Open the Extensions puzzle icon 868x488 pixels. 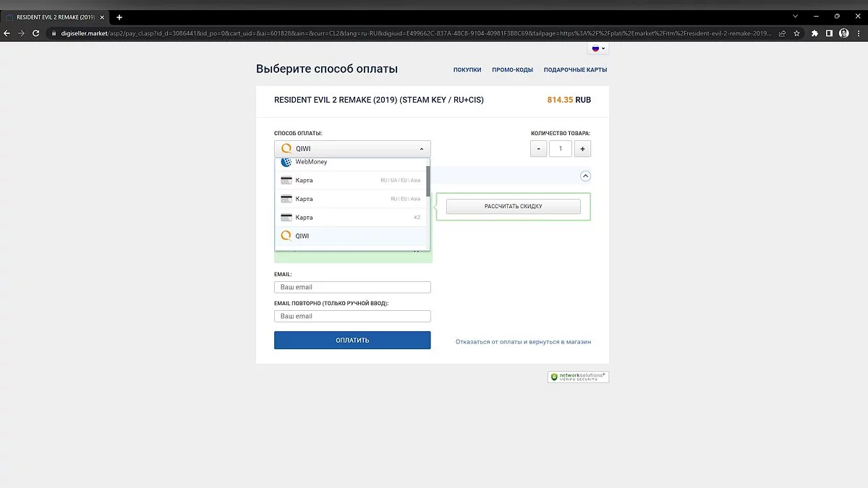click(815, 33)
